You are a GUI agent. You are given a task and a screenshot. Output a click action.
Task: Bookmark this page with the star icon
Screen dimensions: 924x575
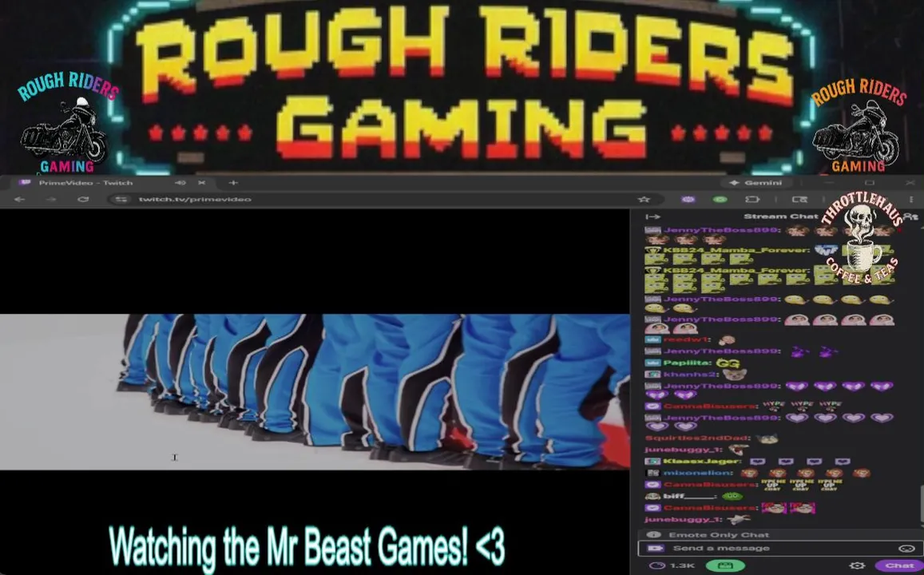[x=644, y=200]
